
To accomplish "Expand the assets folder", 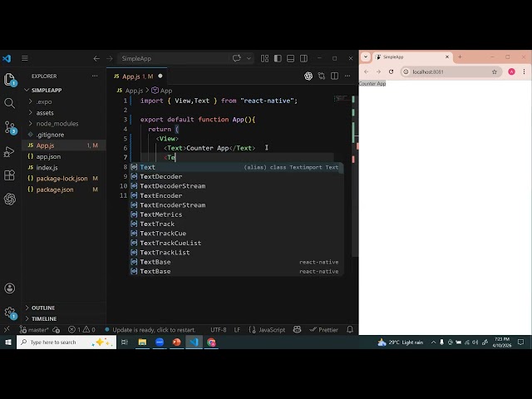I will [x=64, y=113].
